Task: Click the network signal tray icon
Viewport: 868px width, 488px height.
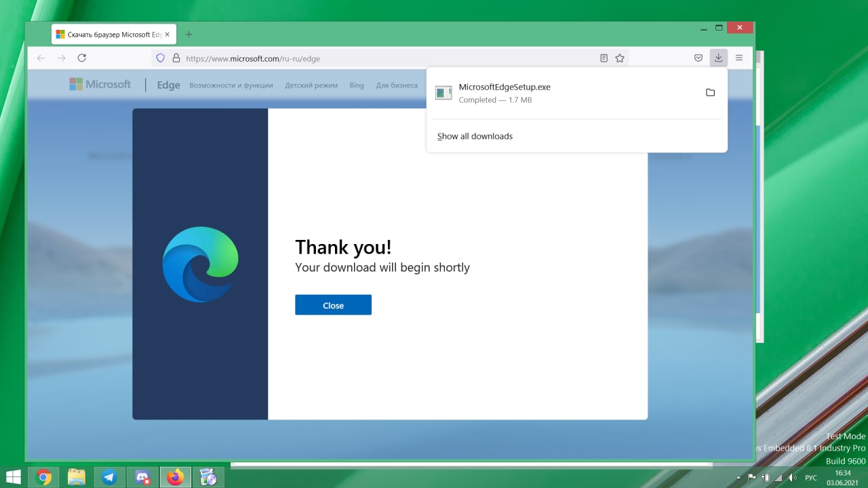Action: (x=778, y=478)
